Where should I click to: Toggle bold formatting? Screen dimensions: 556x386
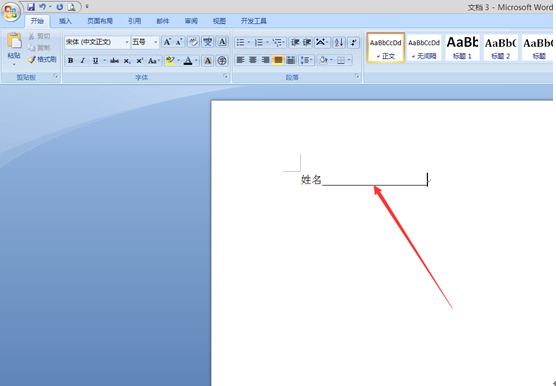pos(71,61)
